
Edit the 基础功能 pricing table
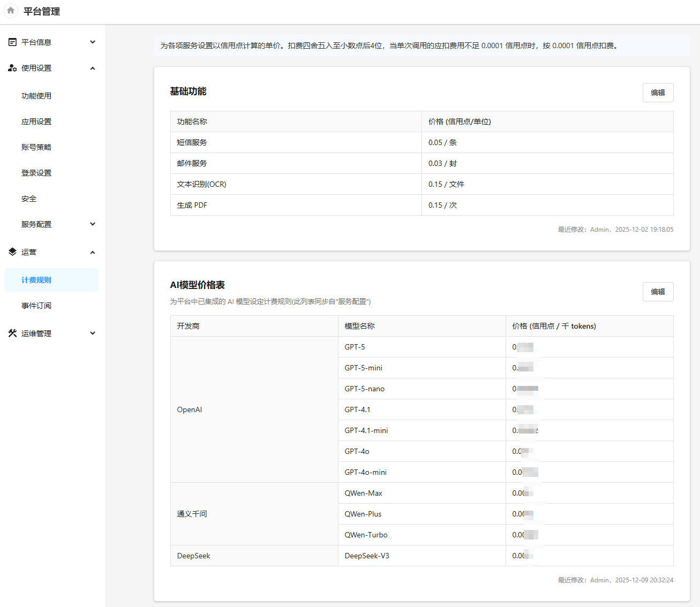(x=658, y=93)
